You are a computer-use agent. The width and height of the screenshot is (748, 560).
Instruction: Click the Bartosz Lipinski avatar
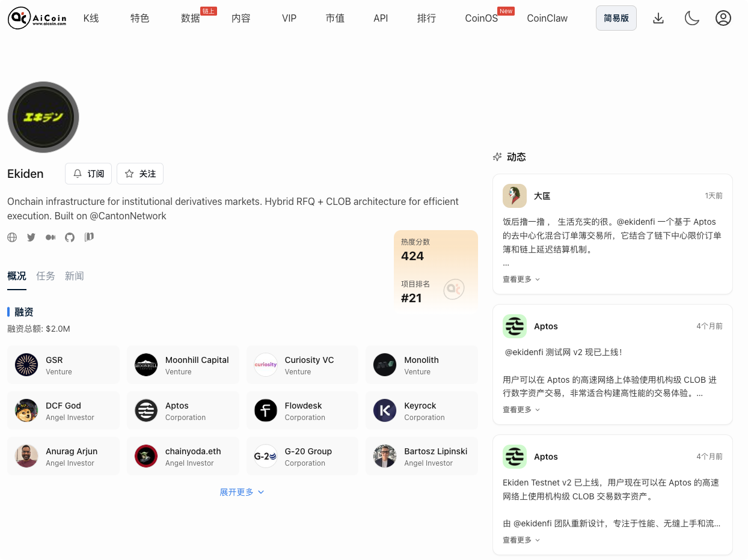click(x=385, y=456)
